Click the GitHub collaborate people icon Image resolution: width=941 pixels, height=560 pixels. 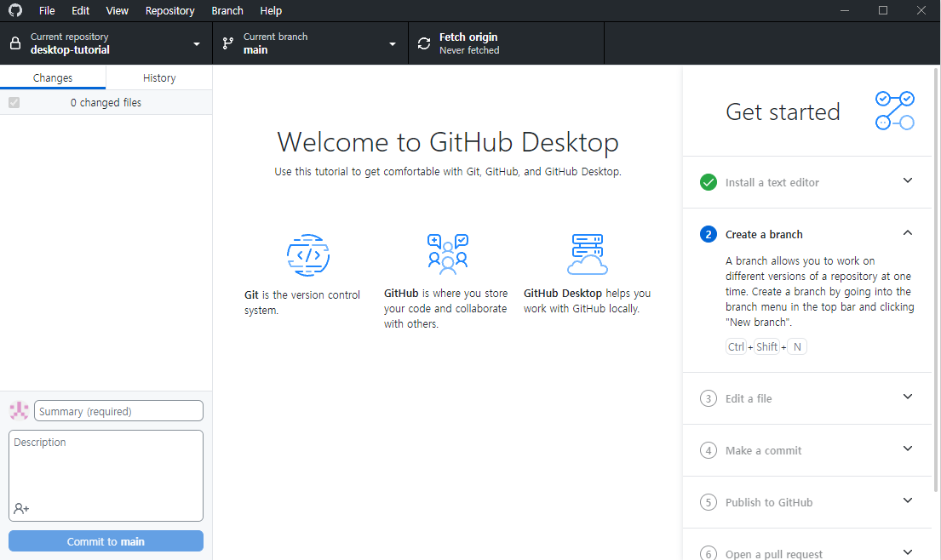448,254
